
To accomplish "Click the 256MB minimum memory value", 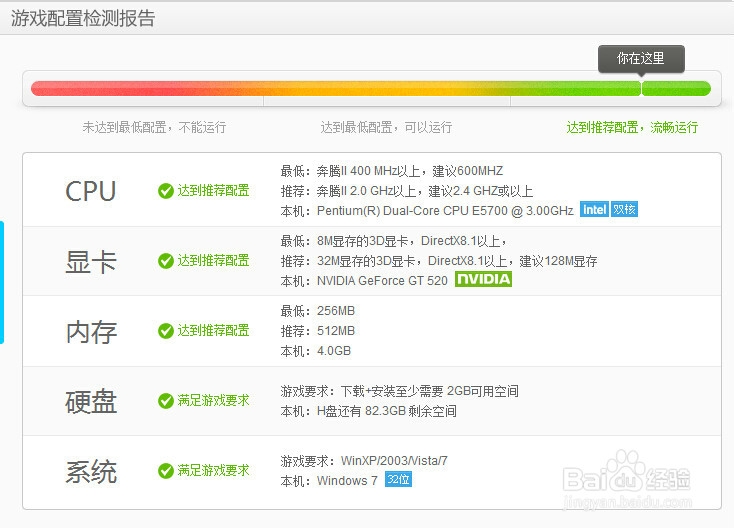I will 336,311.
